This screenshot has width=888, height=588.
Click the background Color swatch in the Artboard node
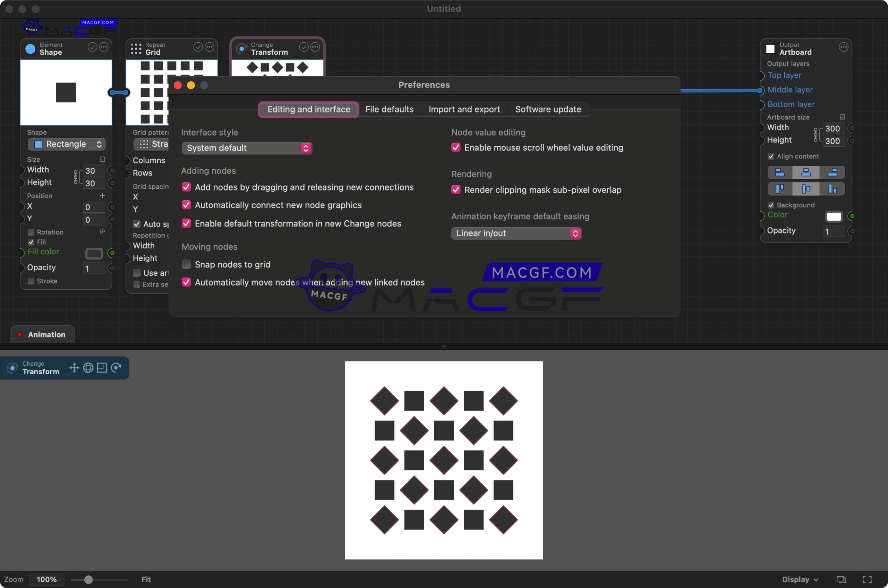(x=834, y=216)
